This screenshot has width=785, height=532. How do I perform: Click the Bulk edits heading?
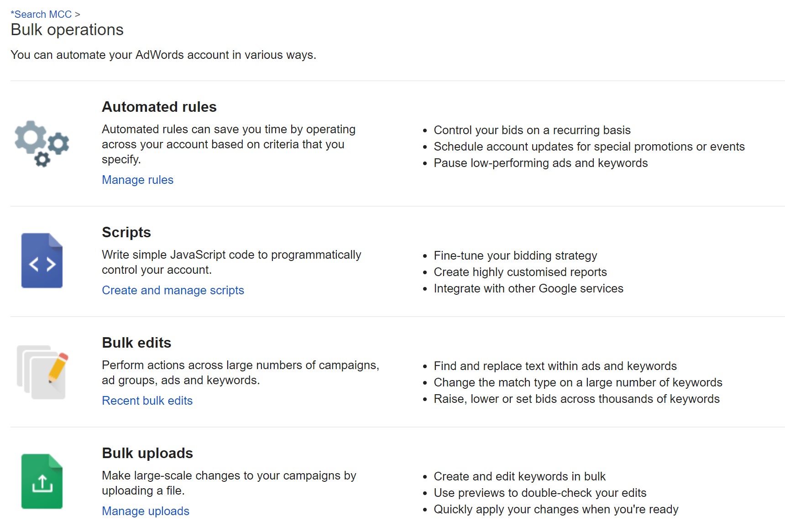point(136,343)
